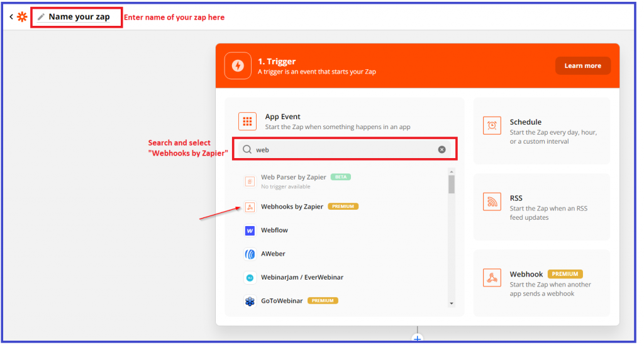Open the Zapier home logo

tap(22, 17)
